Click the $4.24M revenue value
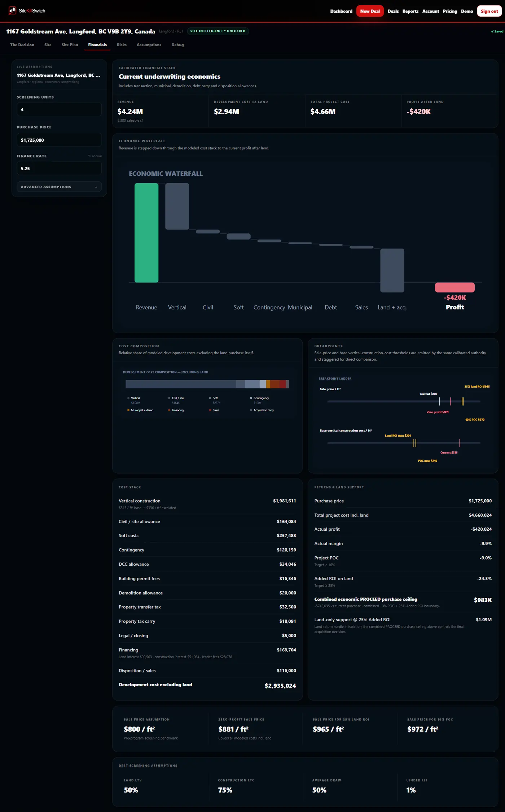The image size is (505, 812). (x=130, y=111)
